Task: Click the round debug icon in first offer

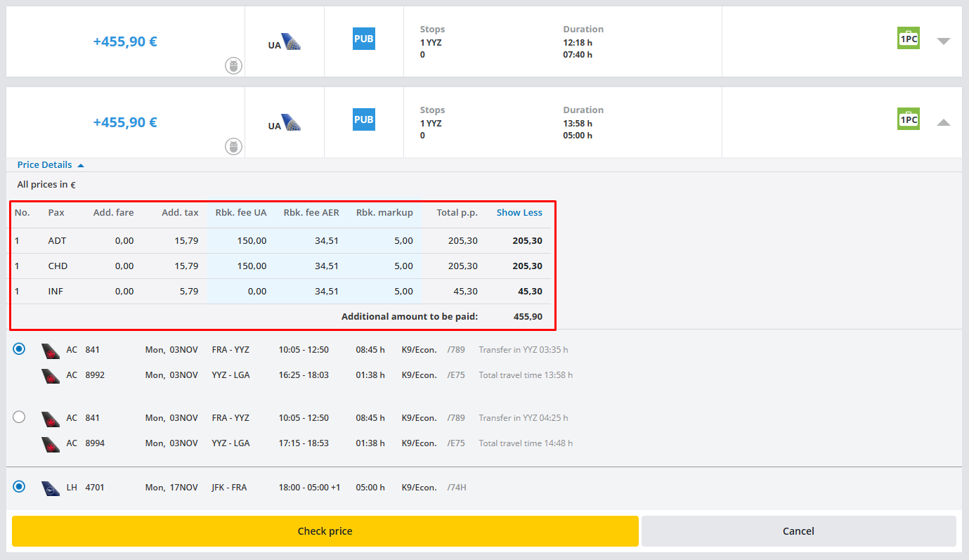Action: (x=234, y=66)
